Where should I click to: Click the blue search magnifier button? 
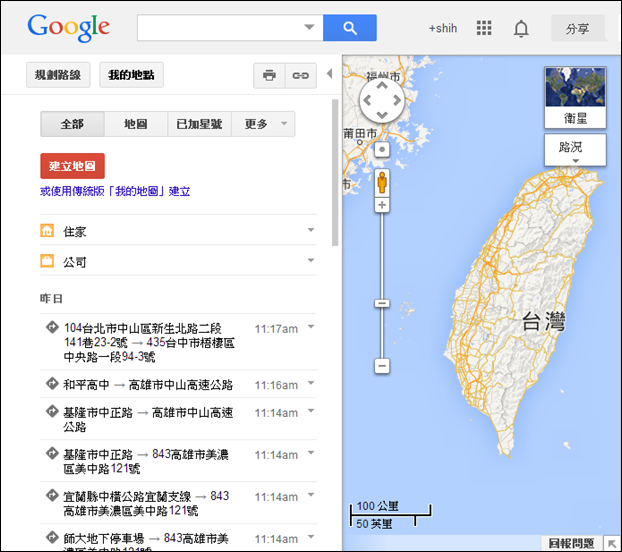tap(350, 28)
